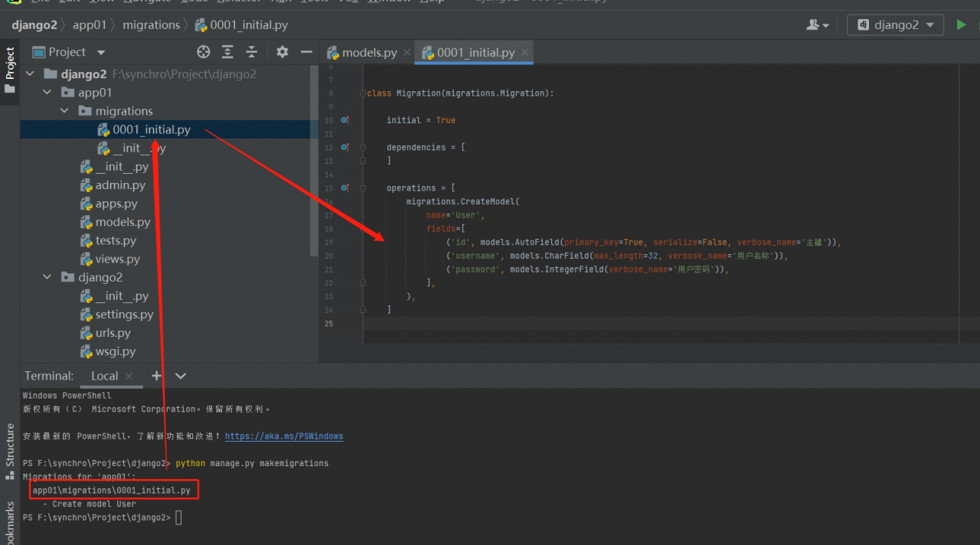Click the override gutter icon on line 10
980x545 pixels.
pos(345,120)
